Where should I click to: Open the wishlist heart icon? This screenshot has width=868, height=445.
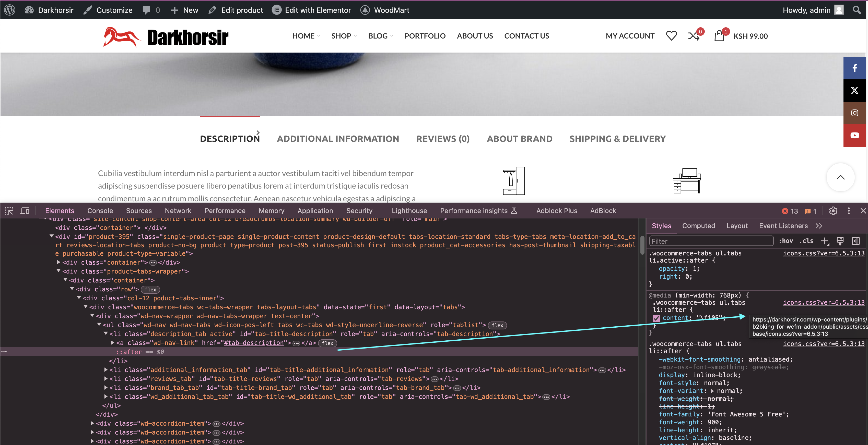671,36
